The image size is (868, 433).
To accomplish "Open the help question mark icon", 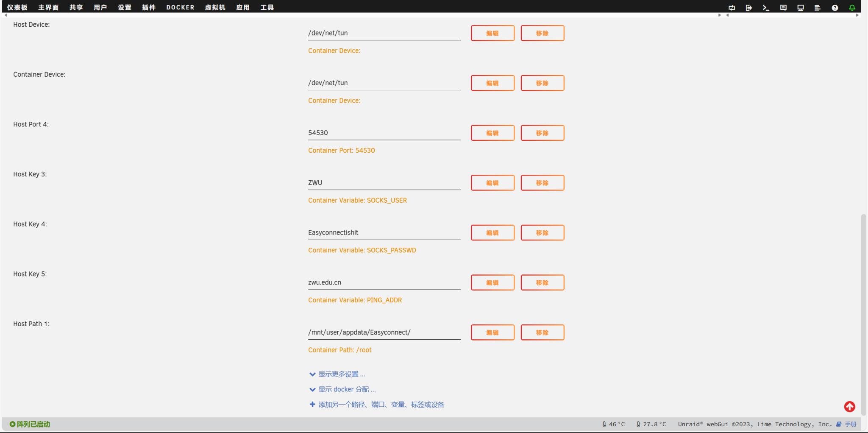I will tap(835, 7).
